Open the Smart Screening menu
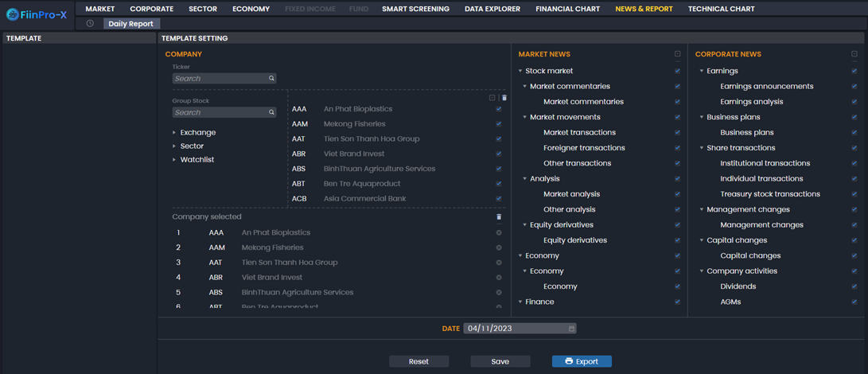Screen dimensions: 868x374 (415, 9)
